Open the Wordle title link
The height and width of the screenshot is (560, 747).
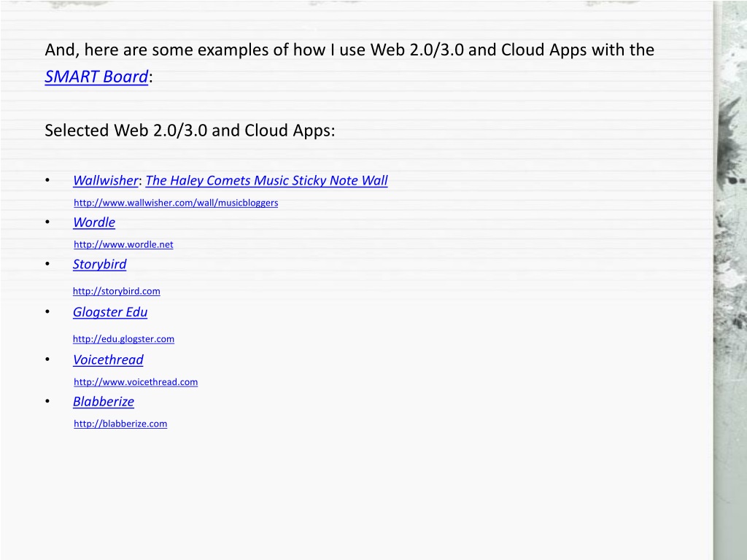point(94,222)
